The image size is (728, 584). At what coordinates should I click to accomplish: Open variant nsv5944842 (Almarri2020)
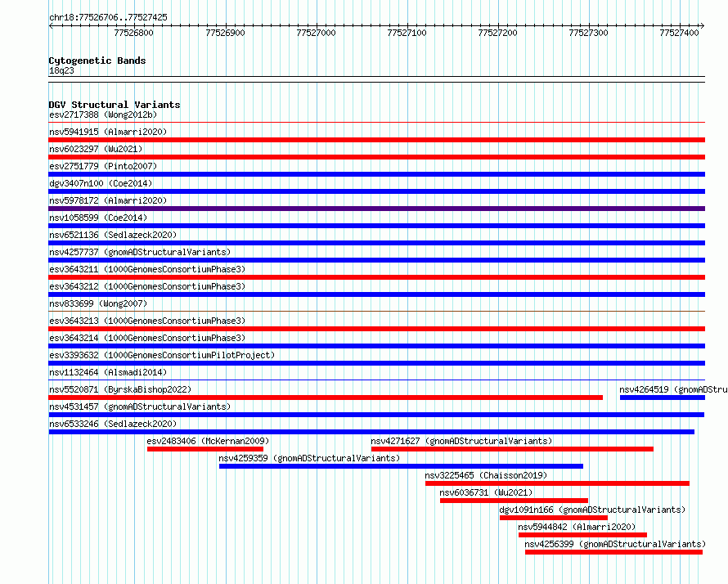coord(577,527)
